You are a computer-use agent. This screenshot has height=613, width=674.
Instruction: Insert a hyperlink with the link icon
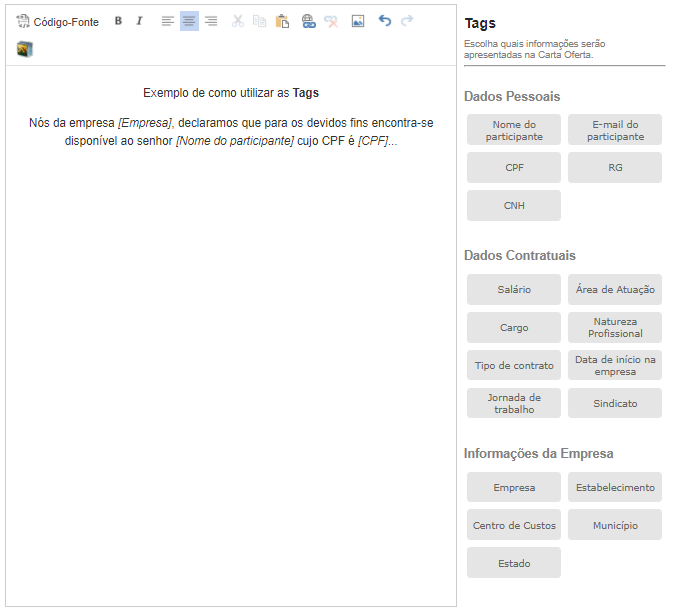click(308, 21)
